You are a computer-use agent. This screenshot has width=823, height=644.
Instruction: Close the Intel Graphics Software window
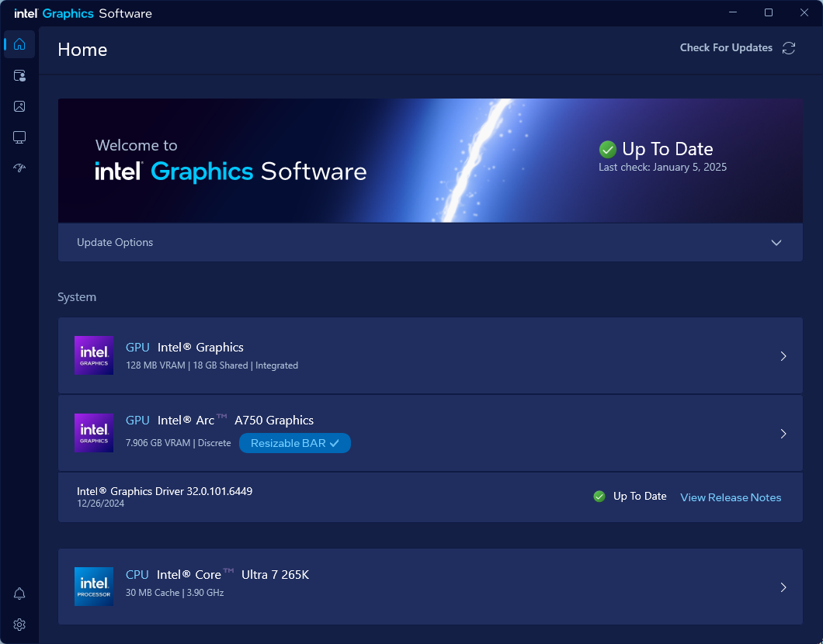804,12
